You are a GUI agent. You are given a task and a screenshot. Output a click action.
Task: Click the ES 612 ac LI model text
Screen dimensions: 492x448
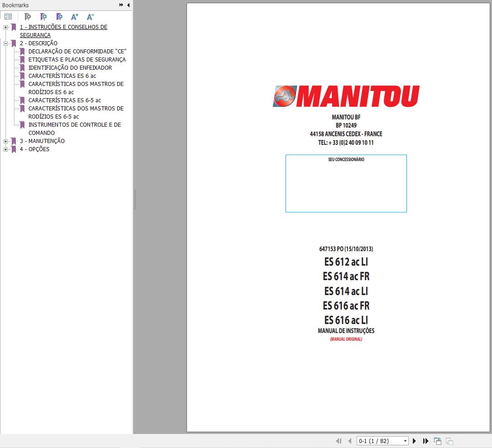(x=346, y=262)
